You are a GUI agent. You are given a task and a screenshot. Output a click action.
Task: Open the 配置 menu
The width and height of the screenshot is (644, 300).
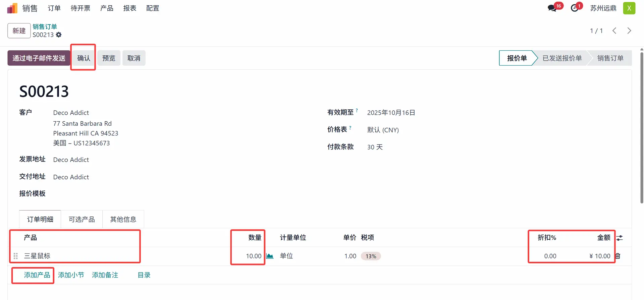point(153,8)
